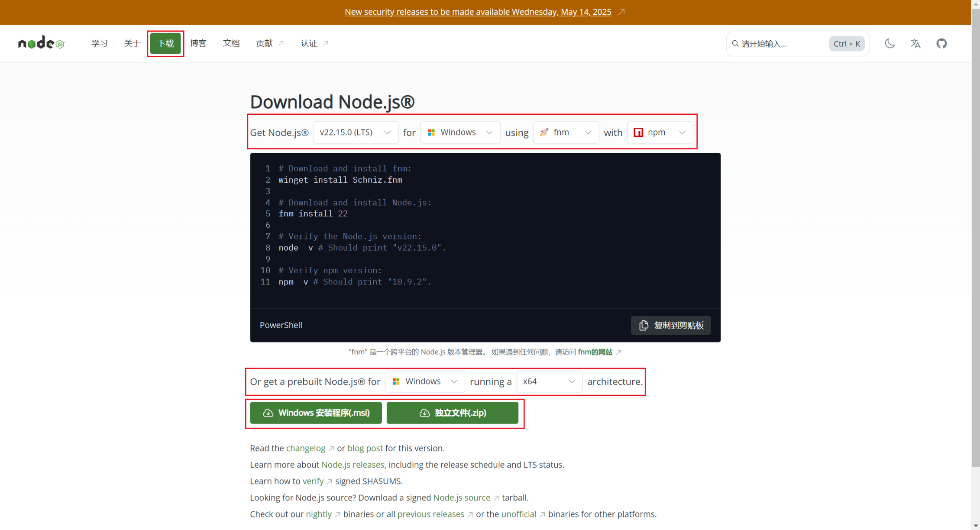Open the changelog link
Viewport: 980px width, 530px height.
click(305, 448)
